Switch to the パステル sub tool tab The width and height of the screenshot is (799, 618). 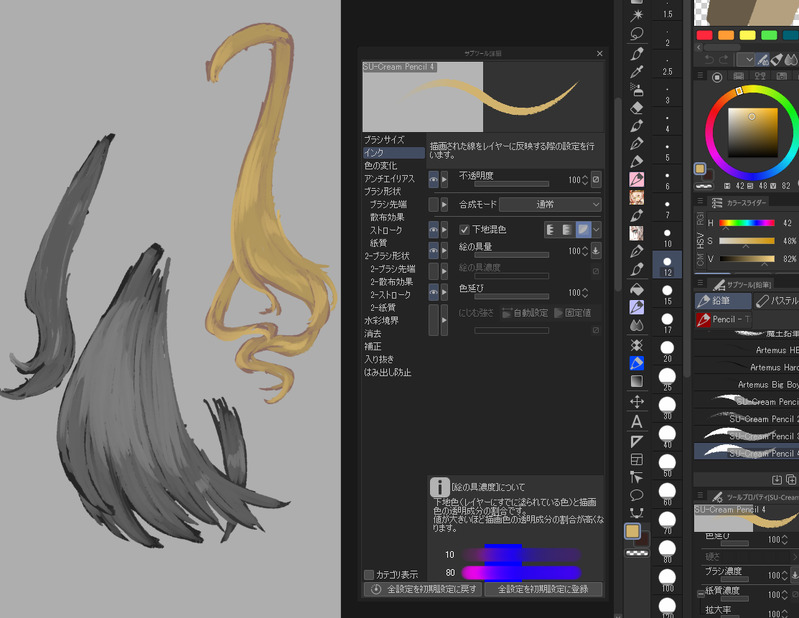(776, 301)
